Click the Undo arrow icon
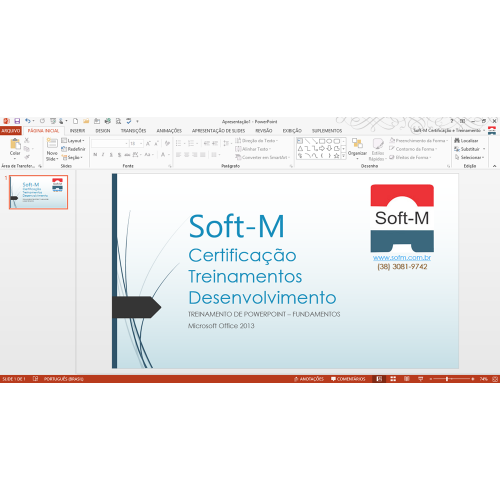 [x=28, y=121]
